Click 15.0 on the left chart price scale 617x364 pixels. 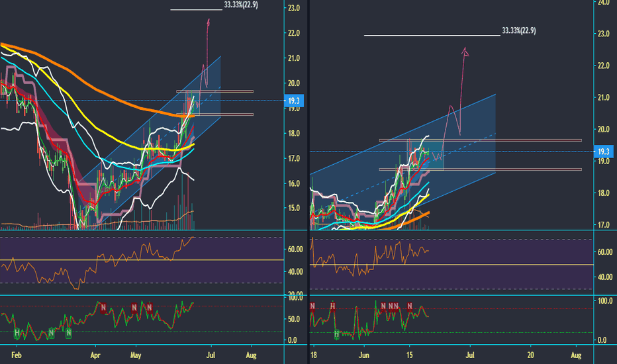(293, 208)
